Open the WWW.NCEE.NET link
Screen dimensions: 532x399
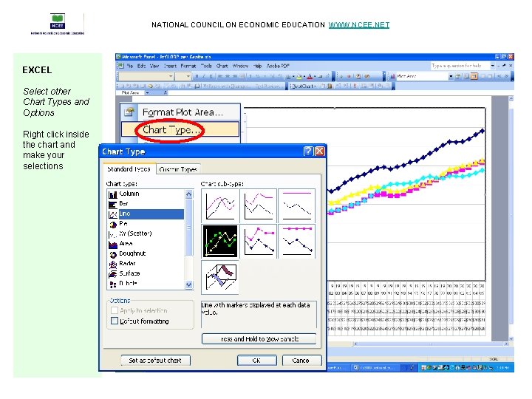[359, 25]
